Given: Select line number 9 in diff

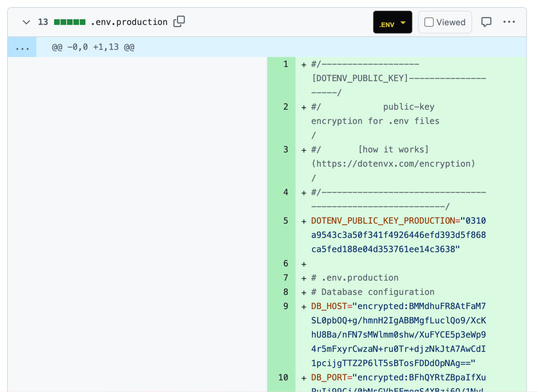Looking at the screenshot, I should 286,306.
